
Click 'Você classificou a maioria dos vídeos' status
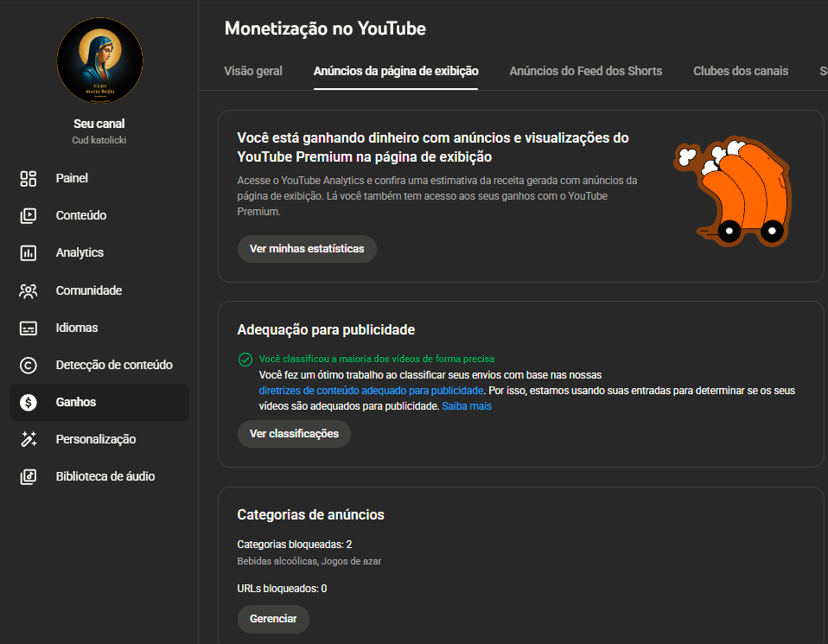377,360
